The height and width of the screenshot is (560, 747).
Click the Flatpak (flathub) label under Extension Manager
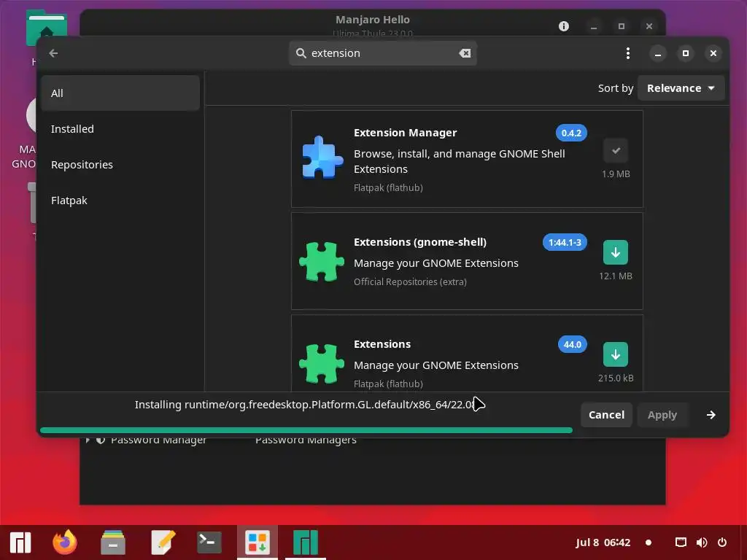388,187
